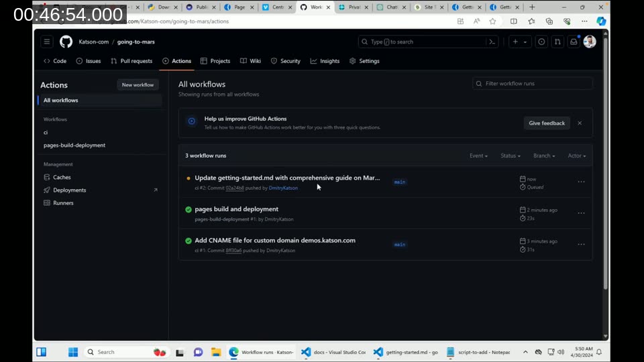The width and height of the screenshot is (644, 362).
Task: Dismiss the GitHub Actions feedback banner
Action: point(580,123)
